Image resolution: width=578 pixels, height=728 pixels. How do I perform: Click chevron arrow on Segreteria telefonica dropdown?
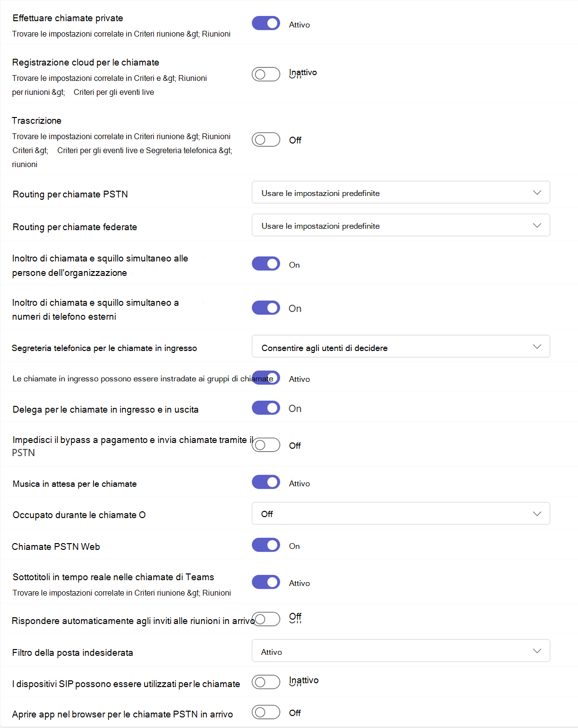(537, 347)
